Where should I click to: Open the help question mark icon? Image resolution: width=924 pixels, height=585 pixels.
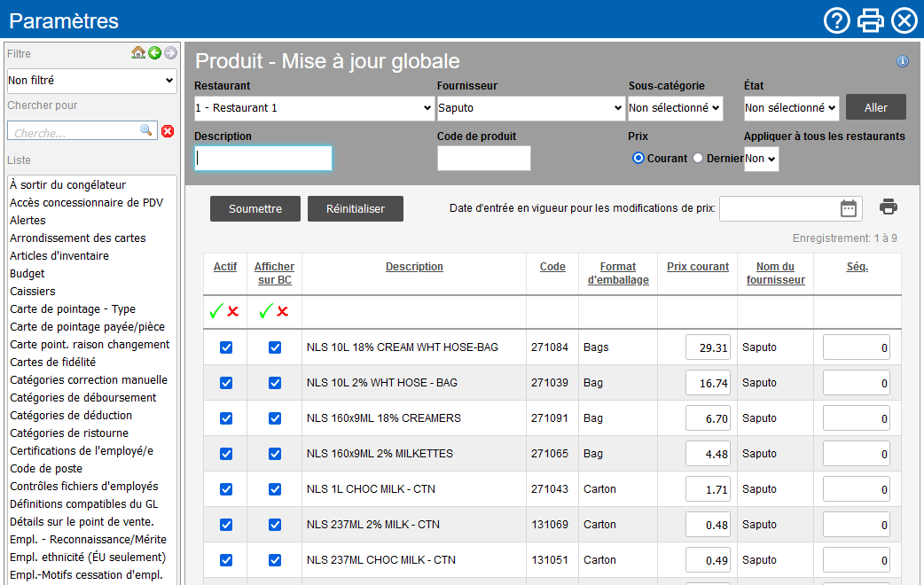(836, 20)
